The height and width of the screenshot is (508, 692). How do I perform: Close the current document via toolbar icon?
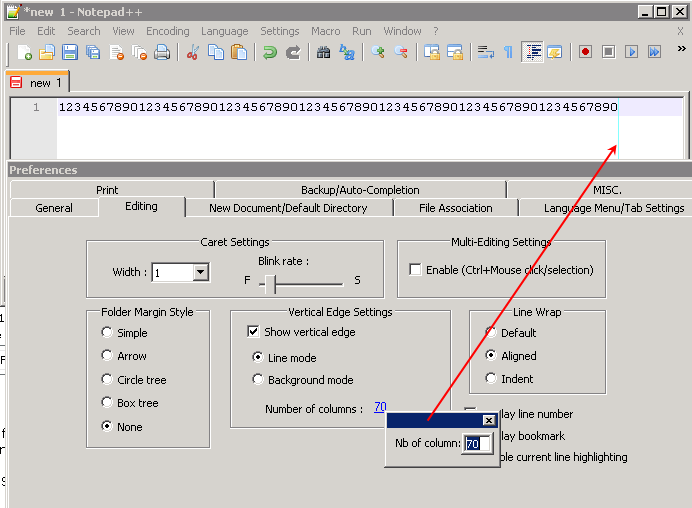(117, 52)
